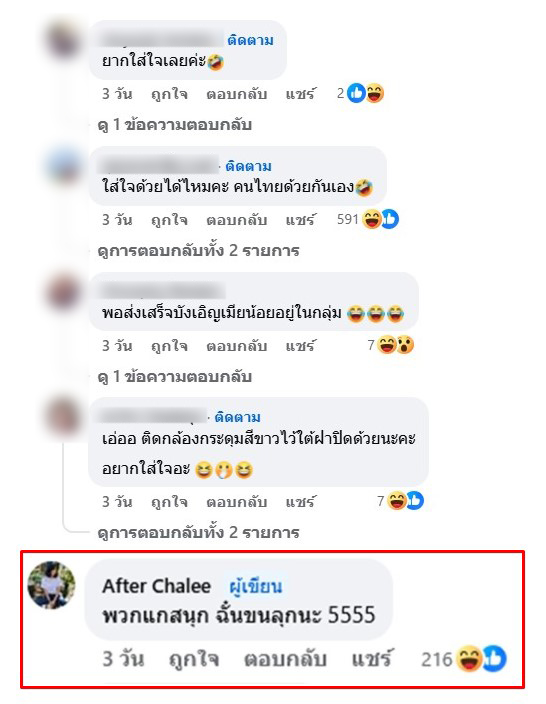Click blurred avatar of fourth commenter
The width and height of the screenshot is (546, 704).
tap(65, 416)
